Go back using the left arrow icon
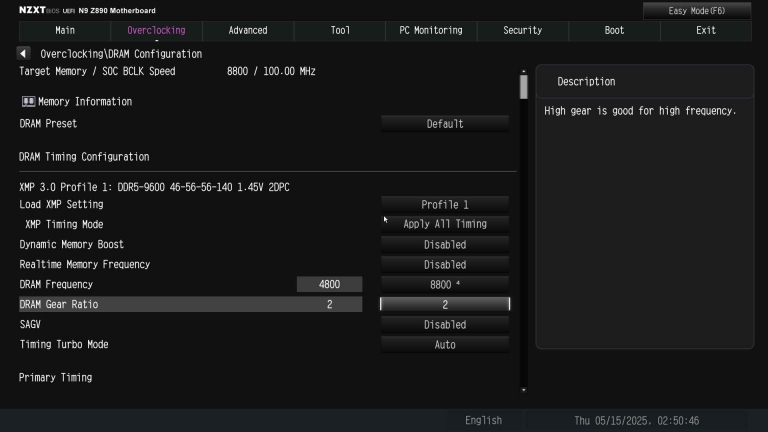The image size is (768, 432). click(x=23, y=53)
